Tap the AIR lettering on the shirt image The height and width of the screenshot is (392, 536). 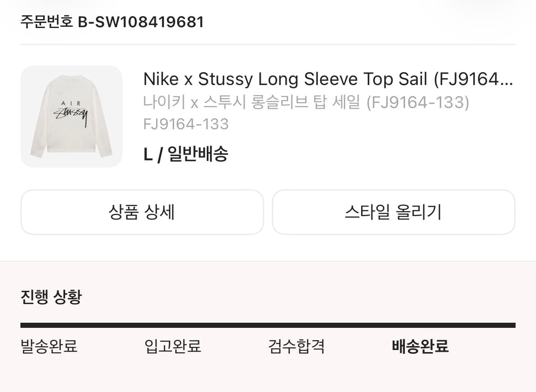pos(71,103)
